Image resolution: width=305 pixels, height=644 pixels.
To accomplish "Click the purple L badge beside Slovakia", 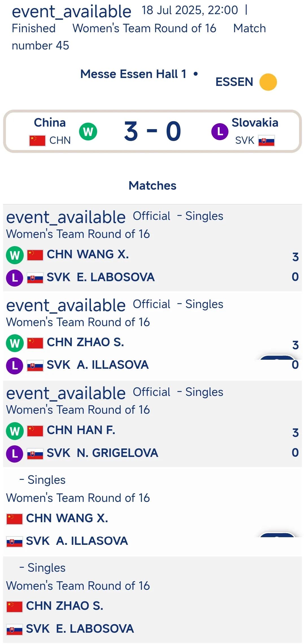I will click(220, 131).
